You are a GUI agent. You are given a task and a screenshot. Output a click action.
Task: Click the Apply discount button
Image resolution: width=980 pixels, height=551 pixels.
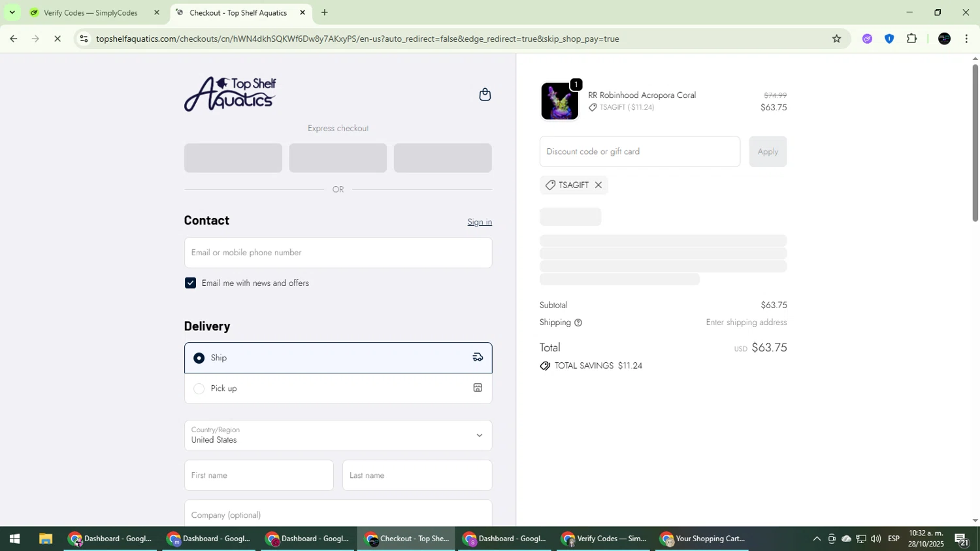pyautogui.click(x=768, y=151)
